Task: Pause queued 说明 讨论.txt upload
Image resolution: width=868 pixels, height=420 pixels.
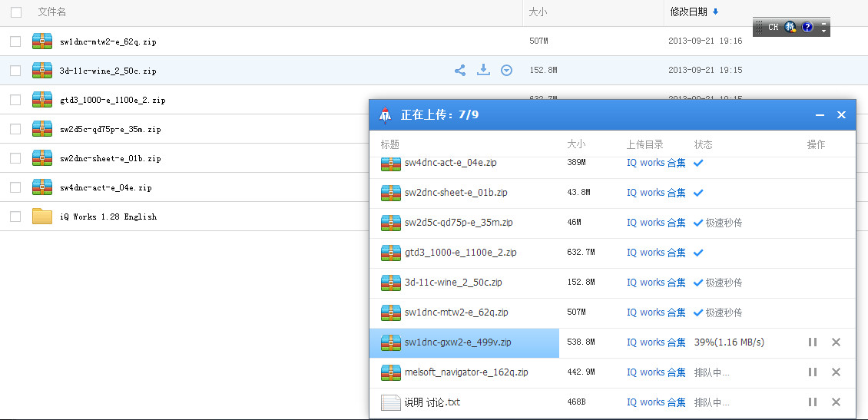Action: click(x=813, y=402)
